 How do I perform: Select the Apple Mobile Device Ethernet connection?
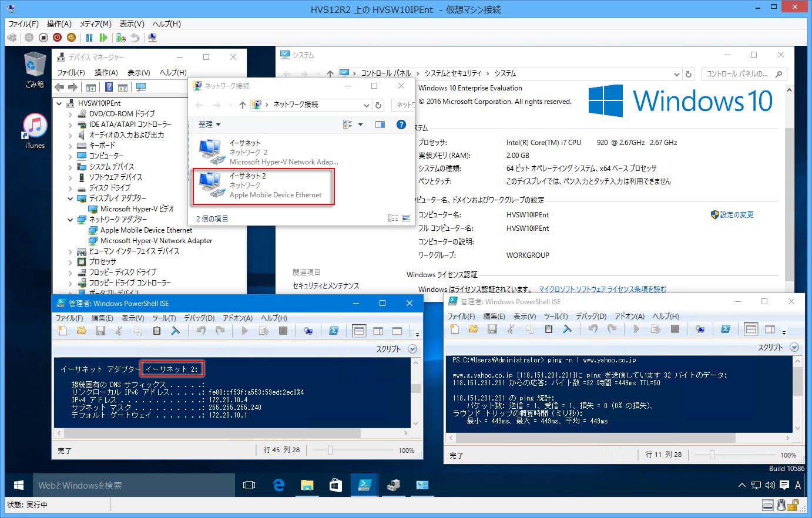[264, 186]
